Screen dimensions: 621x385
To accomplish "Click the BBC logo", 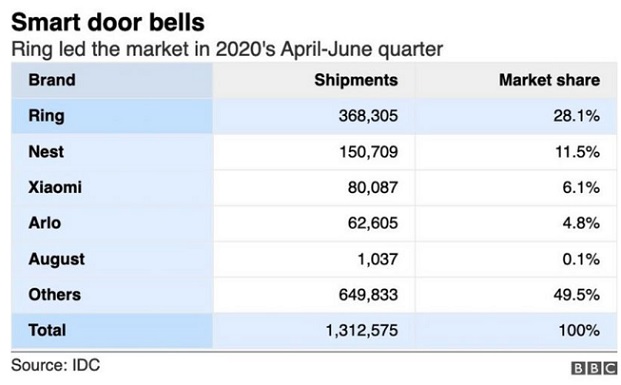I will coord(595,368).
